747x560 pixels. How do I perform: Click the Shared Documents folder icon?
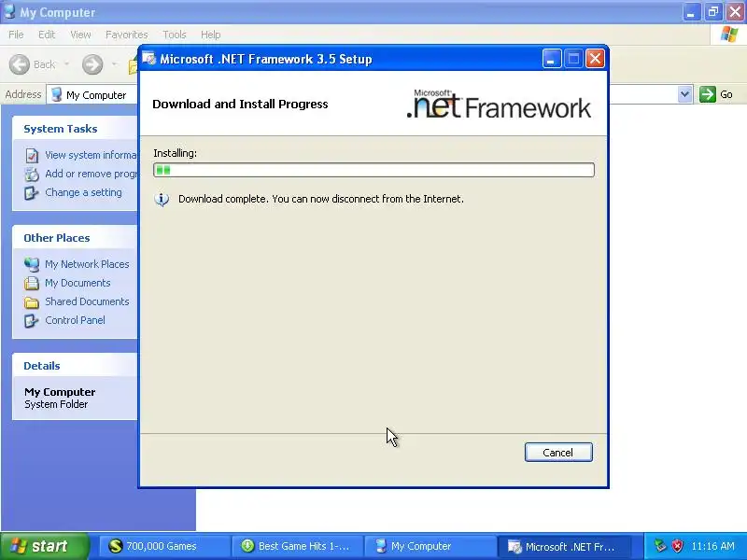pyautogui.click(x=32, y=301)
